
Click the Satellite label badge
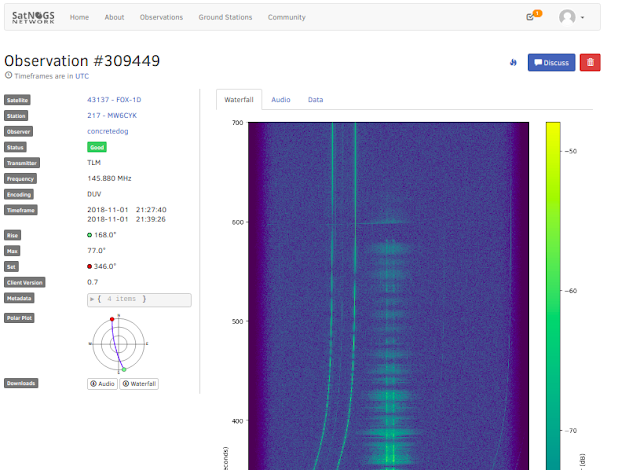17,100
